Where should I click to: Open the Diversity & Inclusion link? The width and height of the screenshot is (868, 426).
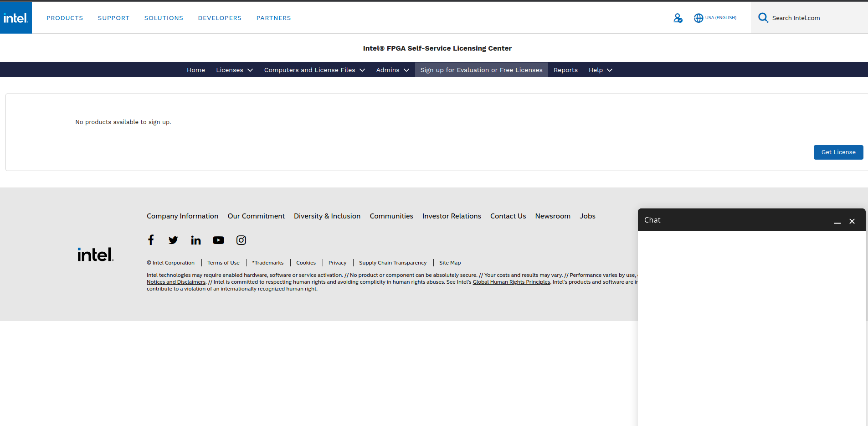click(327, 216)
